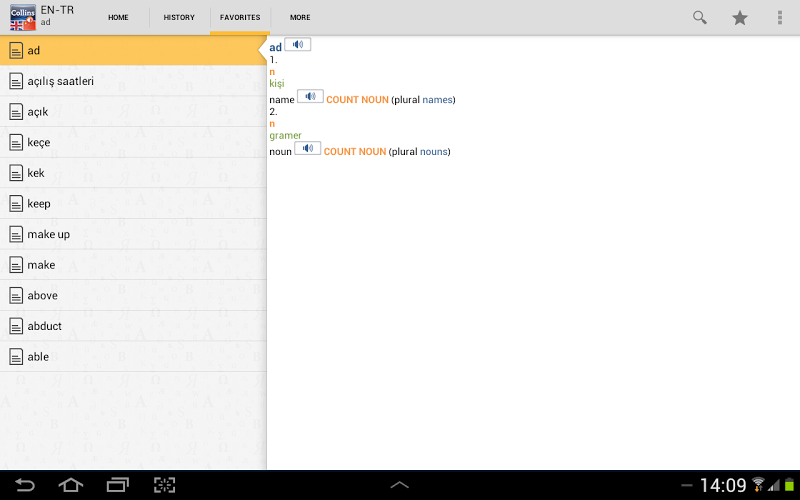Select favorite entry açılış saatleri
This screenshot has height=500, width=800.
[133, 81]
